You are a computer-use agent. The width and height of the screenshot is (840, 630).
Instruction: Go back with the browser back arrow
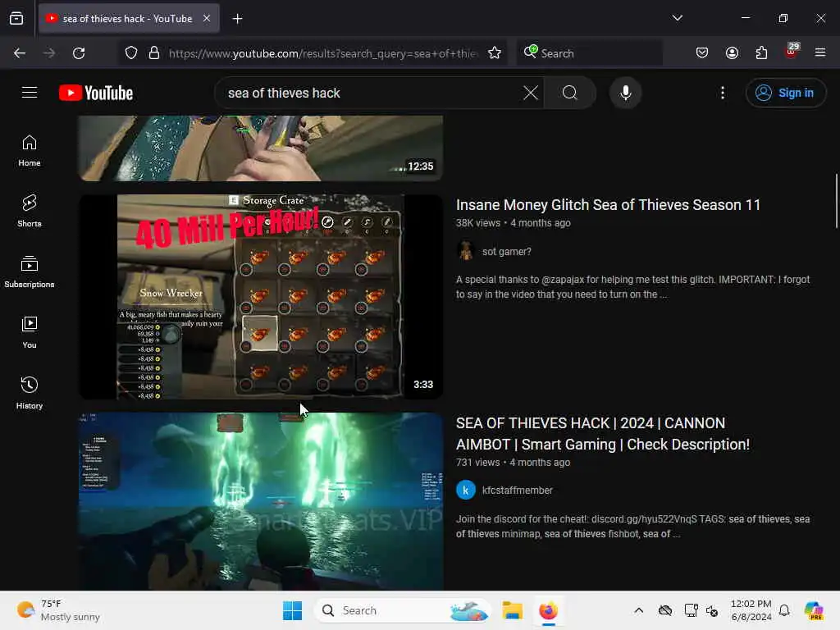(x=20, y=53)
